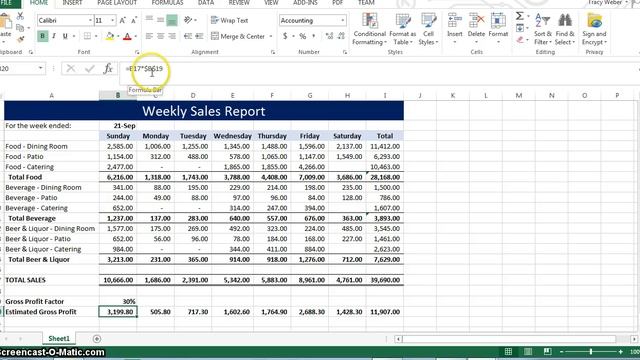The image size is (640, 360).
Task: Toggle Underline formatting button
Action: click(65, 36)
